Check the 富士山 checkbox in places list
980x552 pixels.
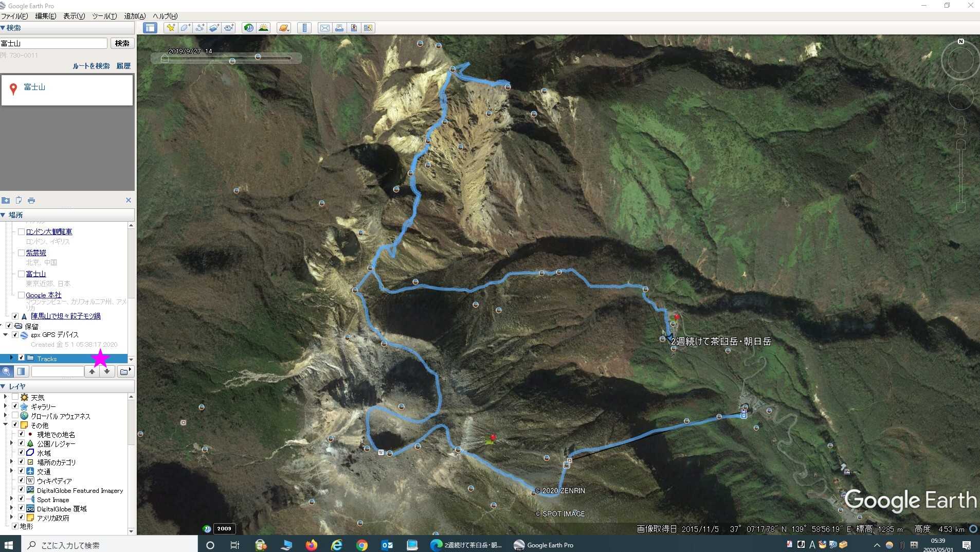click(21, 274)
